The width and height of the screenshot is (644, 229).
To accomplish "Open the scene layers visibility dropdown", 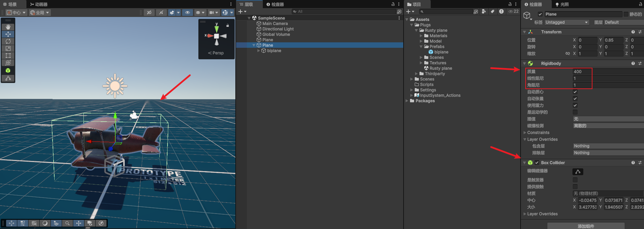I will coord(200,13).
